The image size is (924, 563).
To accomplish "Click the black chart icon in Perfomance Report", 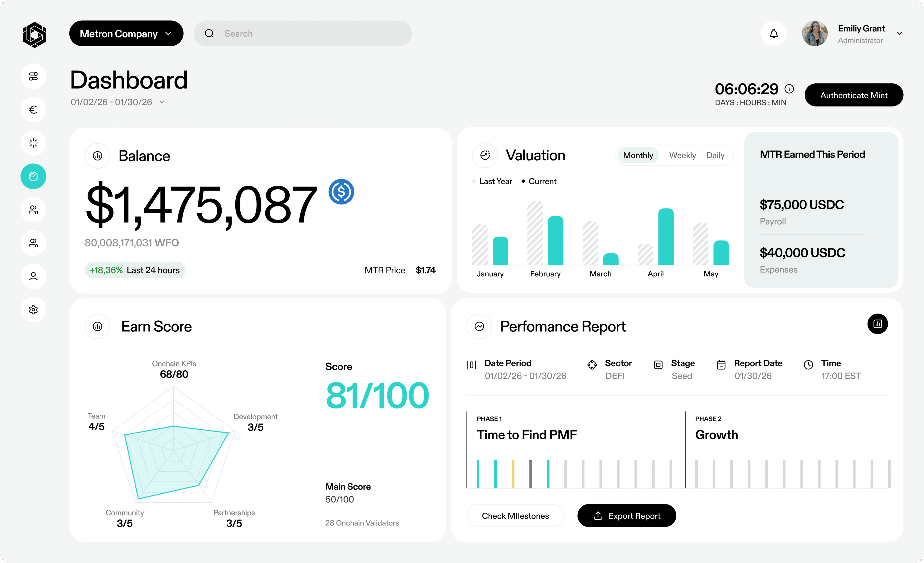I will point(877,324).
